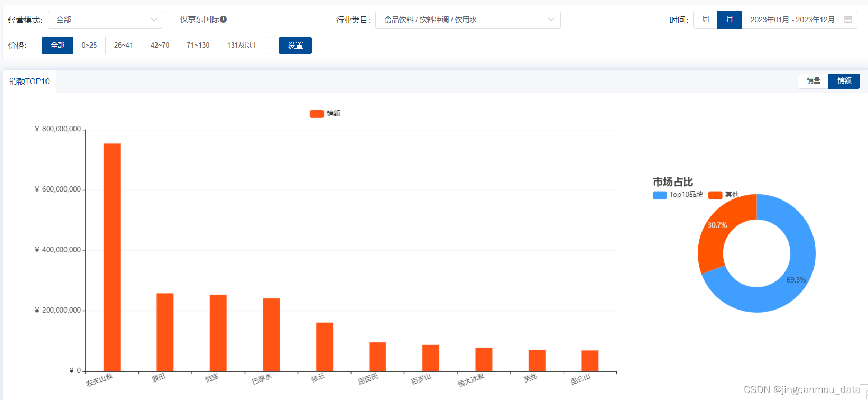Toggle the 仅京东国际 checkbox
This screenshot has width=868, height=400.
[x=171, y=20]
